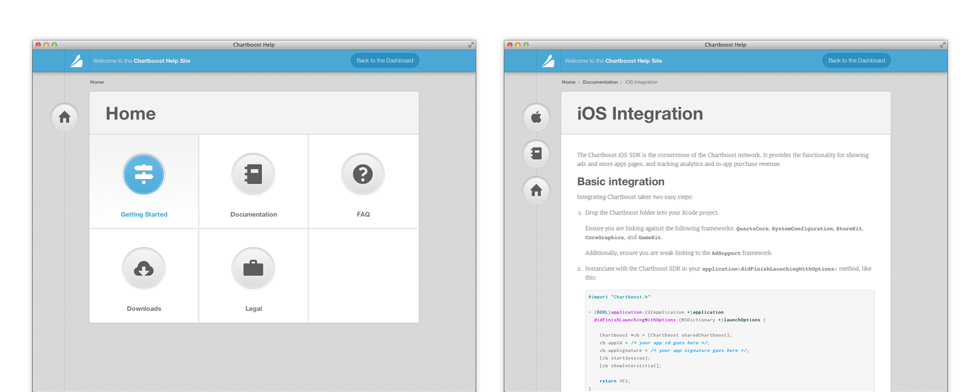Minimize the Home window with the yellow button
Viewport: 980px width, 392px height.
pos(46,44)
